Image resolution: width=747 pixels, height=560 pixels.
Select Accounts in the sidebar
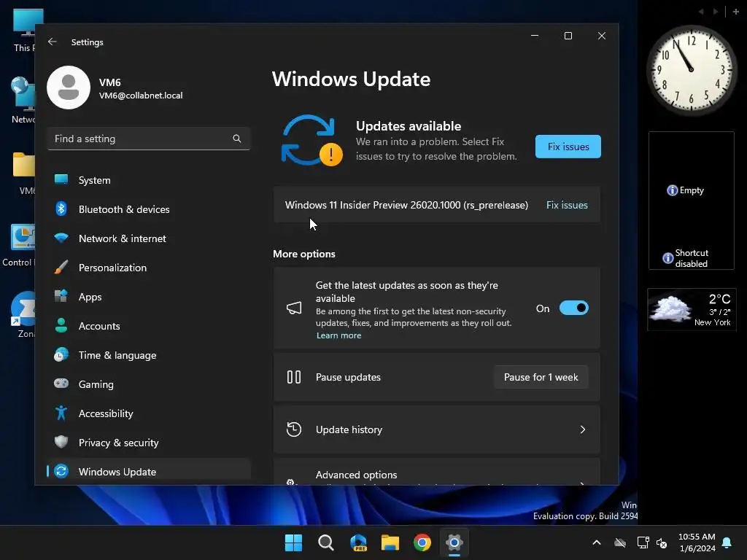(x=149, y=326)
